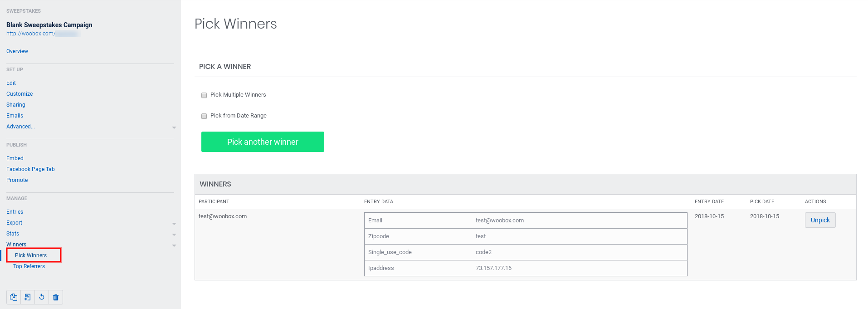
Task: Open the Pick Winners menu item
Action: point(31,255)
